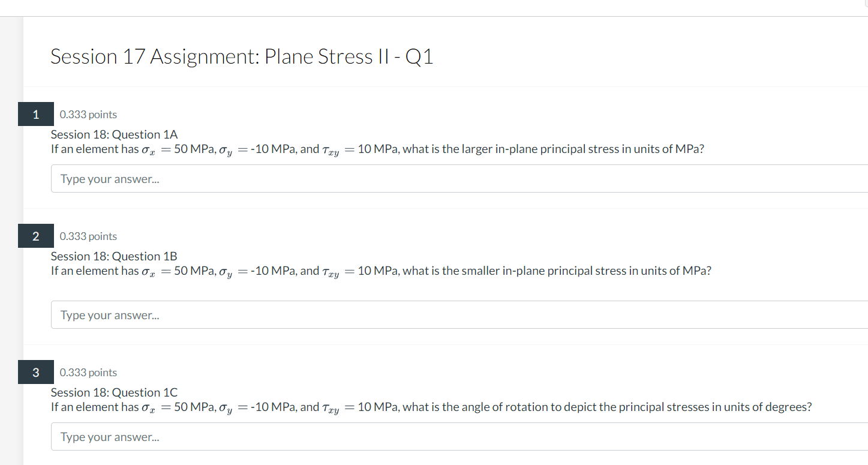
Task: Click the gap between question 1 and 2
Action: pos(420,213)
